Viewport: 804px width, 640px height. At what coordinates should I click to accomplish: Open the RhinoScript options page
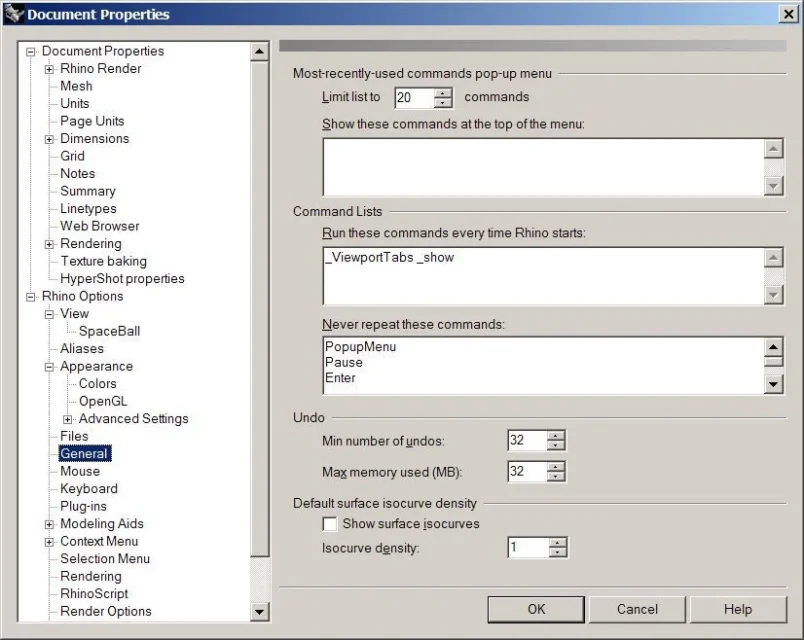(x=94, y=593)
